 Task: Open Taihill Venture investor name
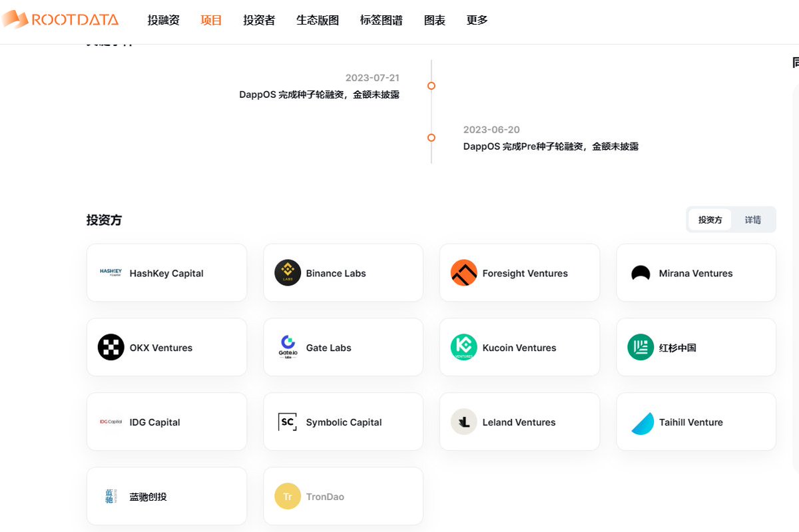click(x=691, y=423)
